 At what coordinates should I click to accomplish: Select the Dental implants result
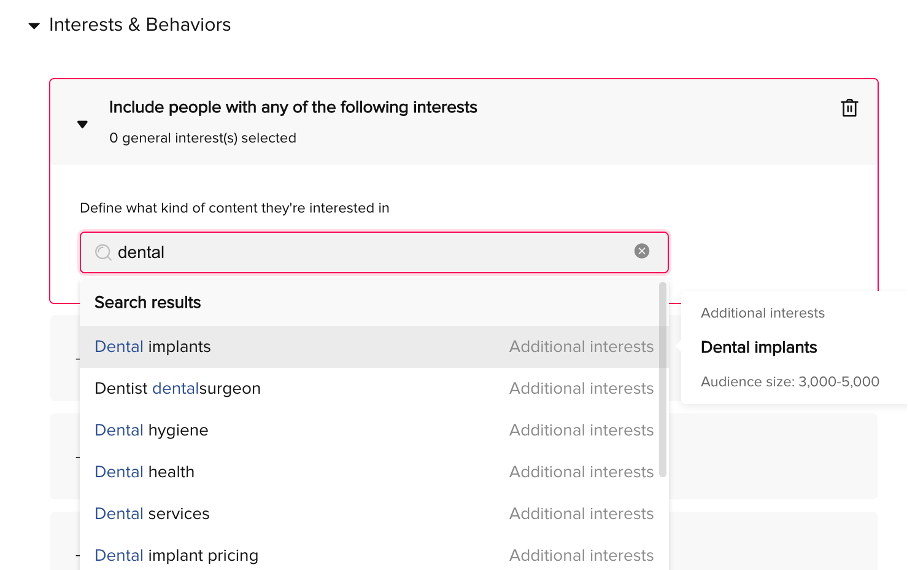coord(374,346)
